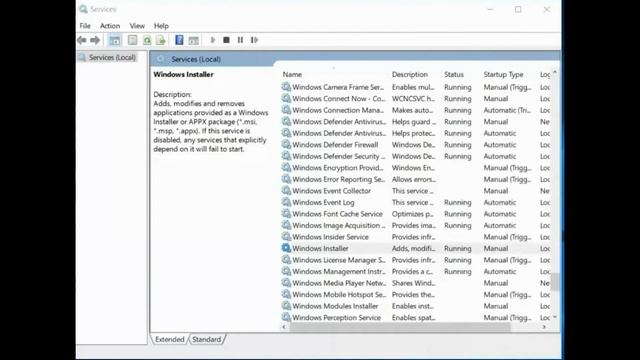The image size is (640, 360).
Task: Click the vertical scrollbar thumb in services list
Action: [555, 282]
